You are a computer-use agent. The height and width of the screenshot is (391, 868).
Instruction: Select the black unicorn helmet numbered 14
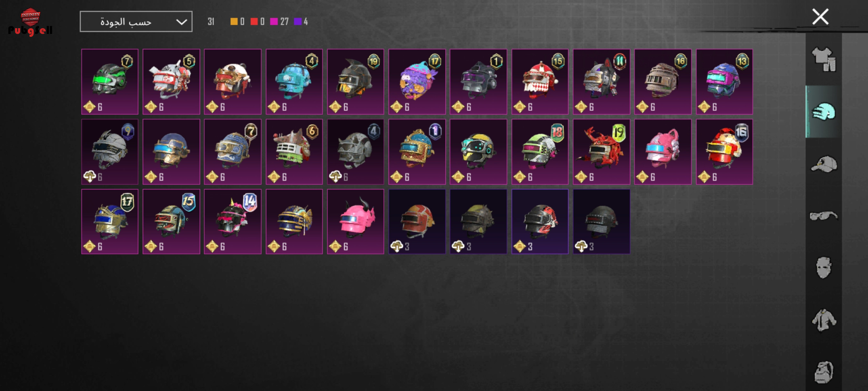coord(232,221)
